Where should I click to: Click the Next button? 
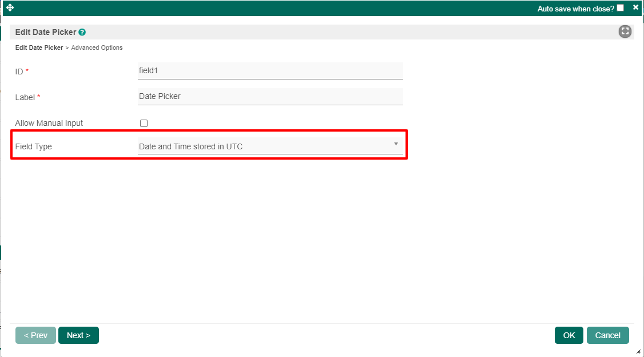pyautogui.click(x=78, y=335)
